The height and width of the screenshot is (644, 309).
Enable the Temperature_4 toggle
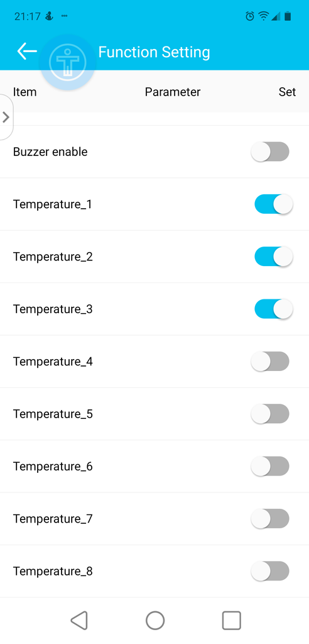pyautogui.click(x=271, y=362)
